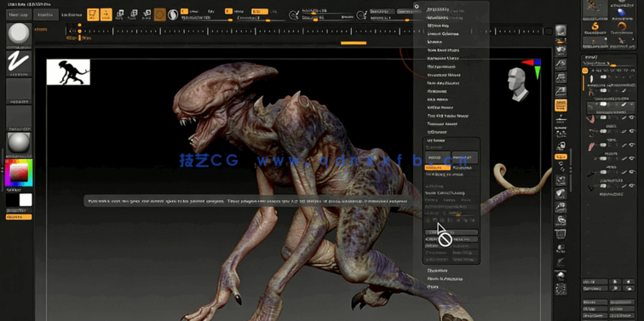
Task: Click the Xpose icon at shelf bottom
Action: click(x=561, y=289)
